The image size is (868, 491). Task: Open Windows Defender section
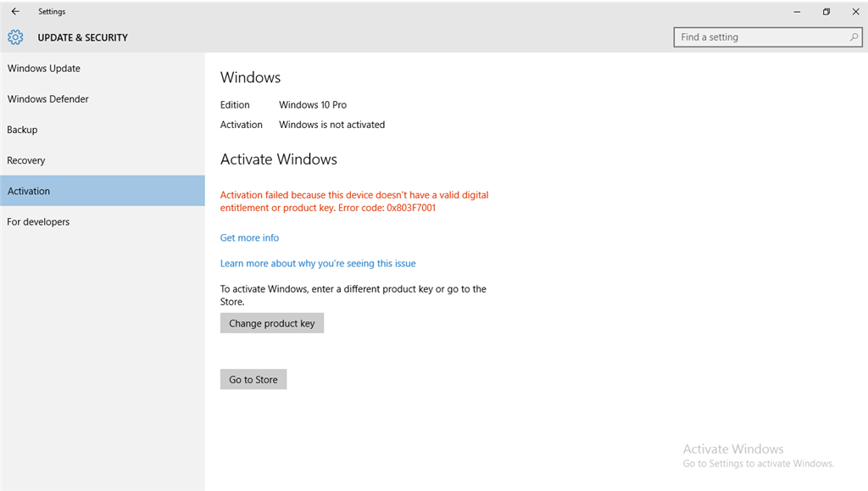103,99
